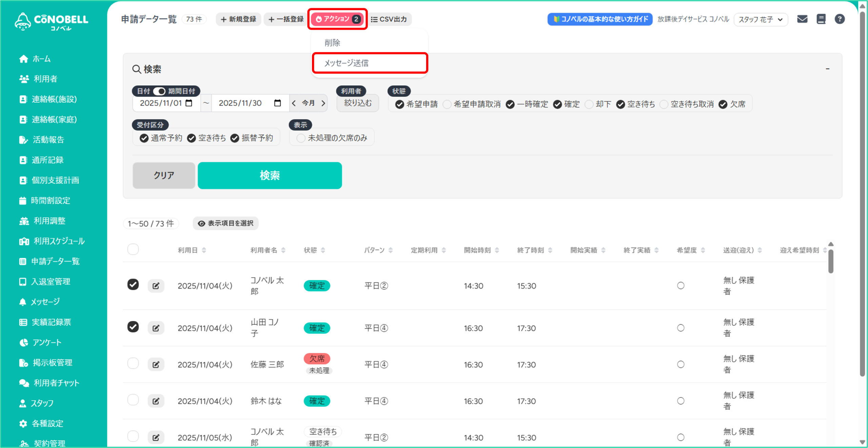Click the クリア button
The image size is (868, 448).
point(164,176)
